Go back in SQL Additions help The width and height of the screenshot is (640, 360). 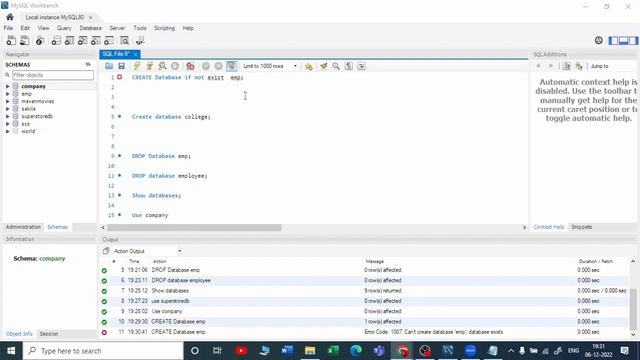[x=538, y=66]
